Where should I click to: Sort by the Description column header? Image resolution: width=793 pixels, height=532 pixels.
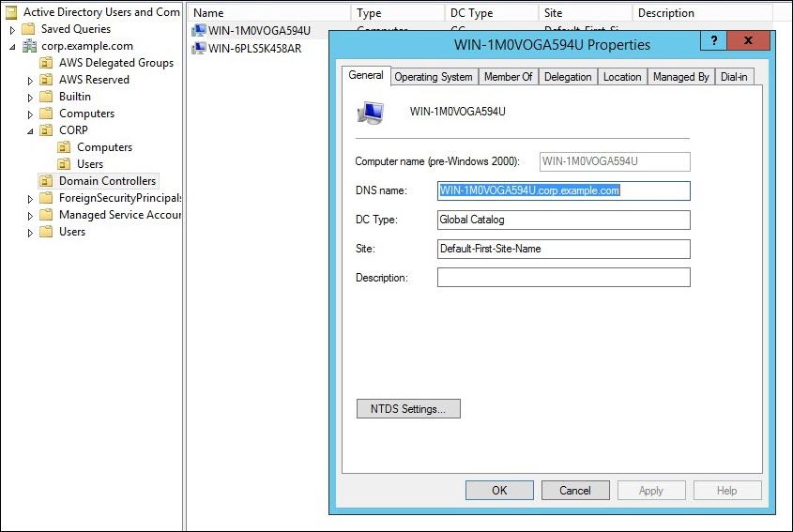[703, 12]
